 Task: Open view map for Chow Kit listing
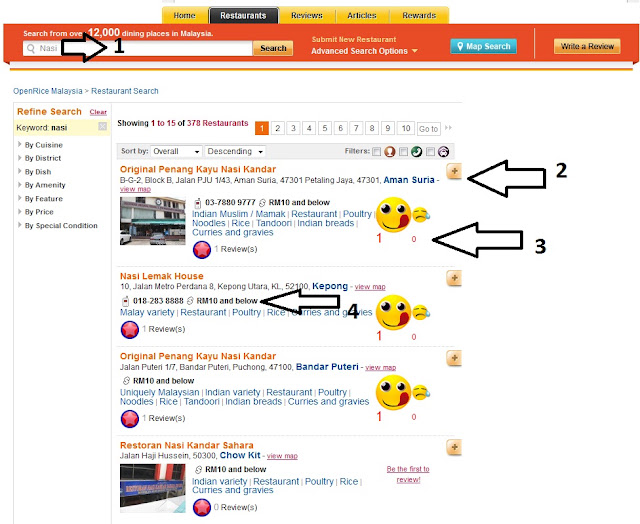click(282, 456)
